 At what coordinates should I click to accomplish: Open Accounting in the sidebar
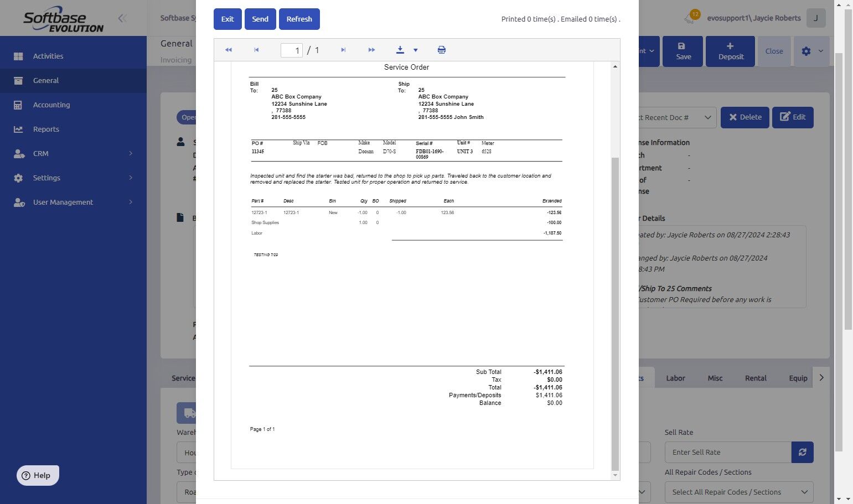73,105
